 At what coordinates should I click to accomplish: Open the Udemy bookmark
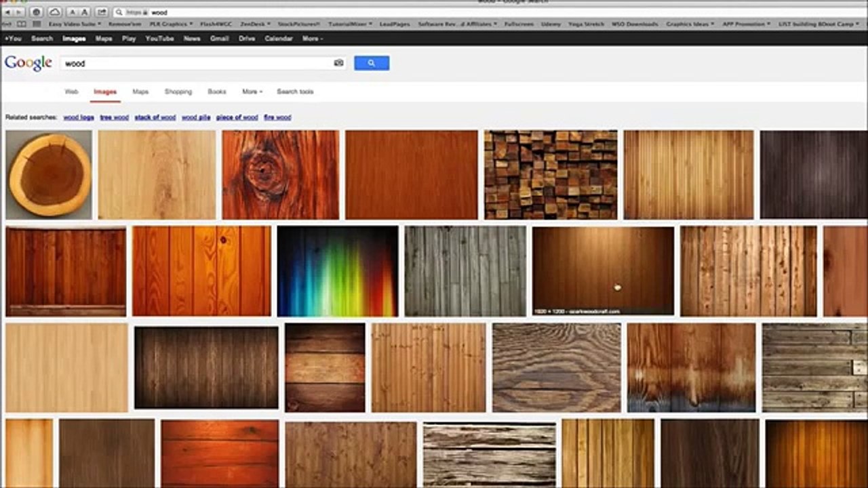point(551,24)
